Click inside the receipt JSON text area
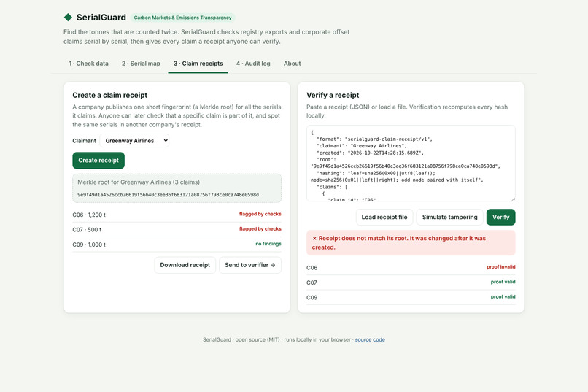The width and height of the screenshot is (588, 392). [x=411, y=164]
